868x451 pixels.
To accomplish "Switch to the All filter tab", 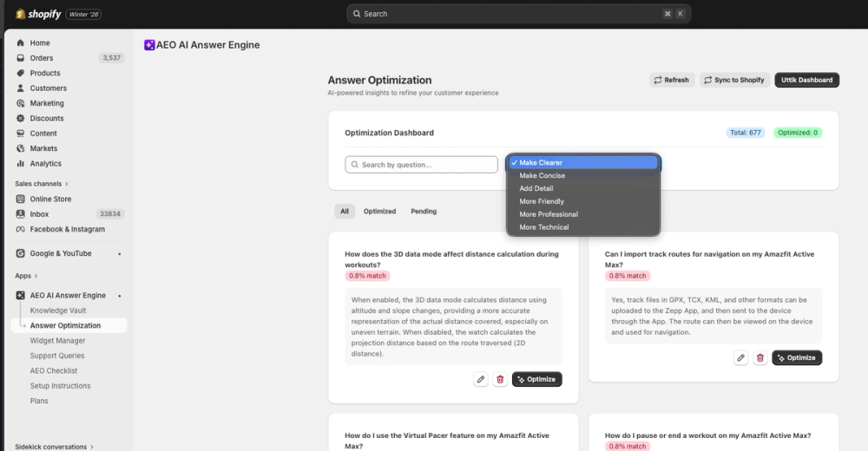I will tap(345, 212).
